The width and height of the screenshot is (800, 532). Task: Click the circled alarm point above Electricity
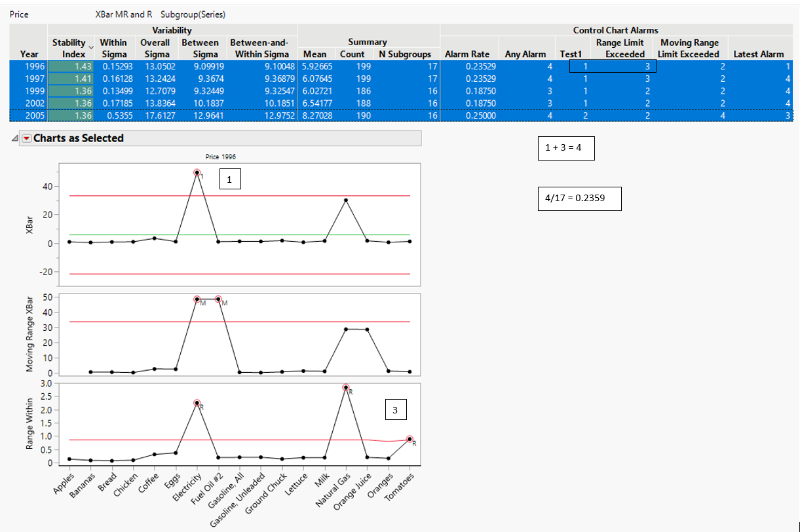click(x=198, y=173)
